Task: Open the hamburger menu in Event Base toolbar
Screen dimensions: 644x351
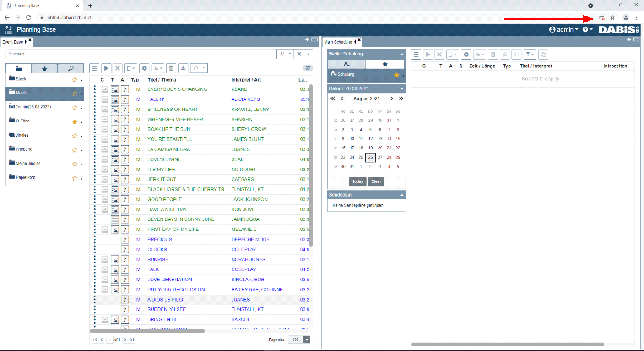Action: pyautogui.click(x=94, y=68)
